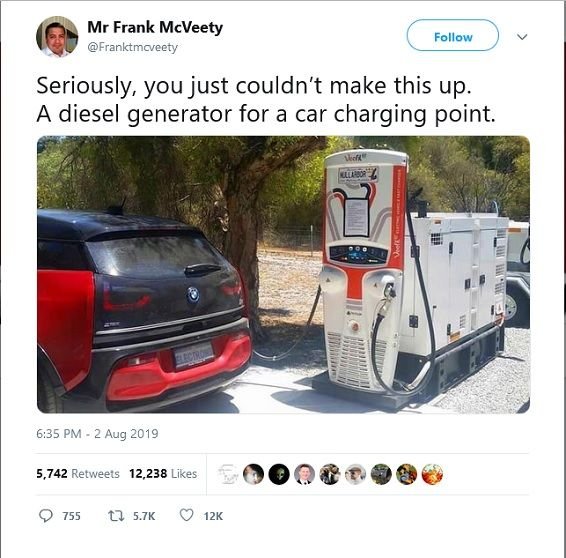Click the reply speech bubble icon
This screenshot has width=566, height=558.
(x=45, y=516)
